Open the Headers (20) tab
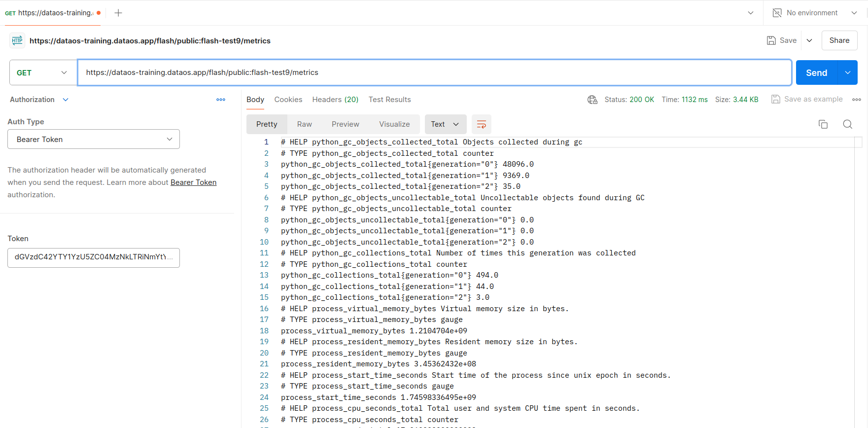Image resolution: width=868 pixels, height=428 pixels. [335, 100]
